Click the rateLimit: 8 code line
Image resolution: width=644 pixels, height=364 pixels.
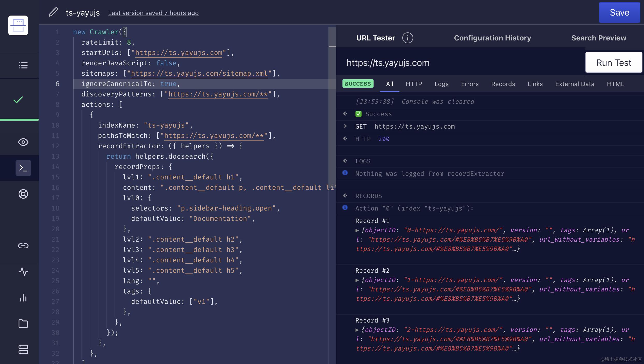point(108,42)
